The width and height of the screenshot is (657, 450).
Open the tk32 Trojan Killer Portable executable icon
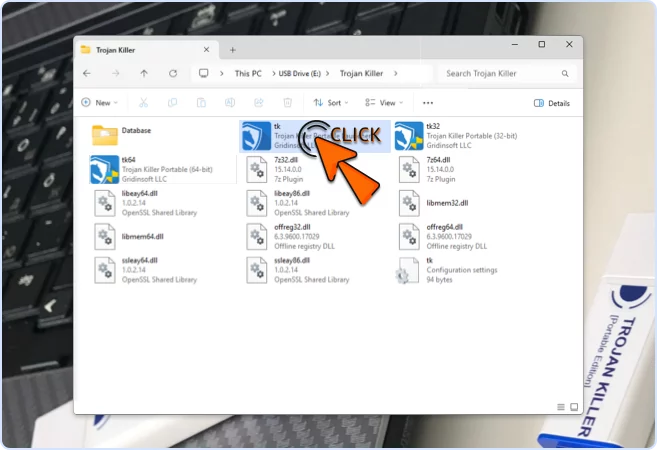[x=409, y=136]
